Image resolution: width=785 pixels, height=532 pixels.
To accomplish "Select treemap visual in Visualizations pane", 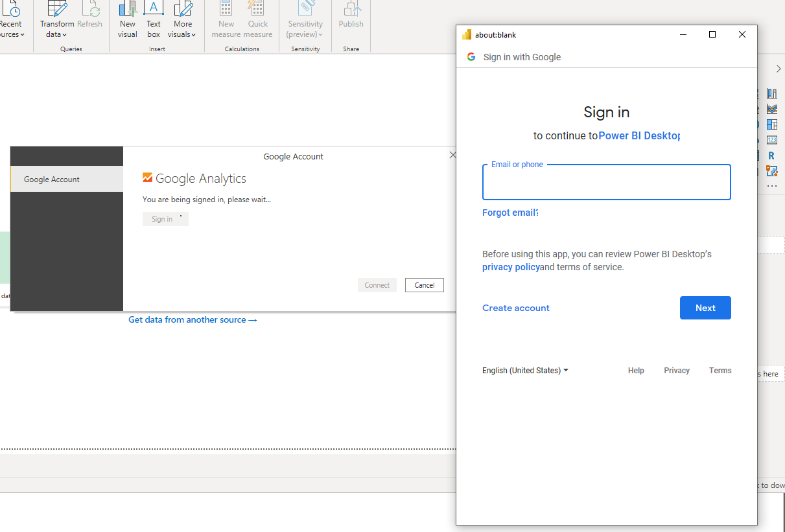I will [771, 124].
